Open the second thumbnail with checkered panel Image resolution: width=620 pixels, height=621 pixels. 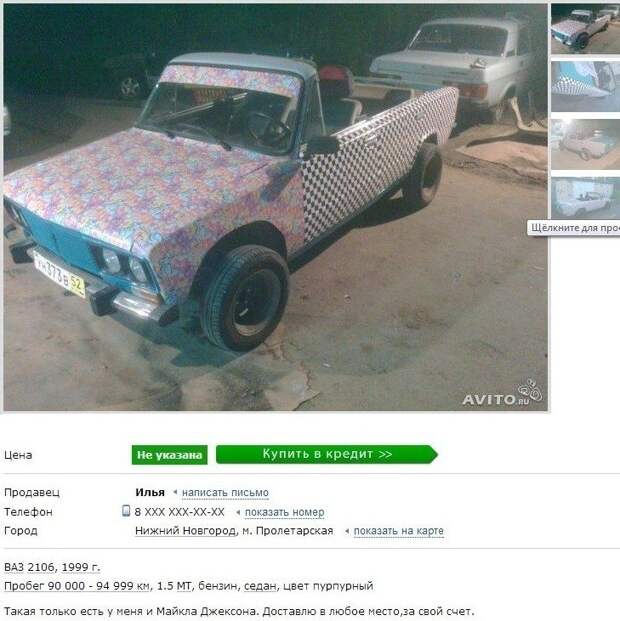coord(586,86)
